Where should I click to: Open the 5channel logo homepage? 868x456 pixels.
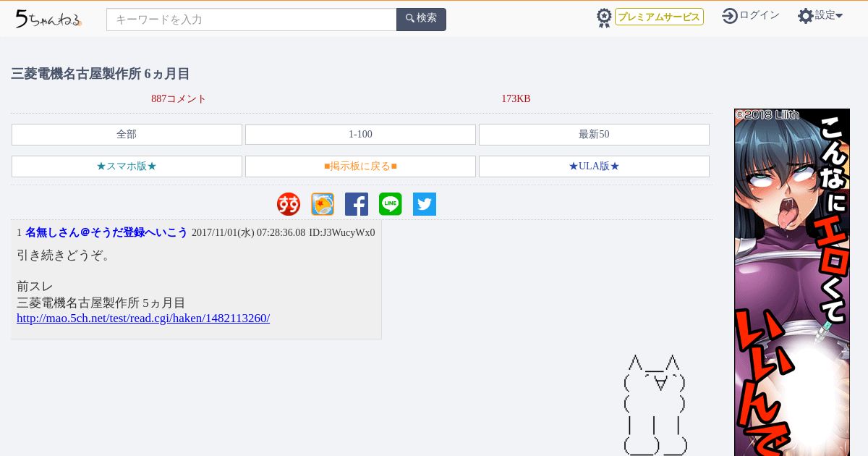(x=48, y=19)
